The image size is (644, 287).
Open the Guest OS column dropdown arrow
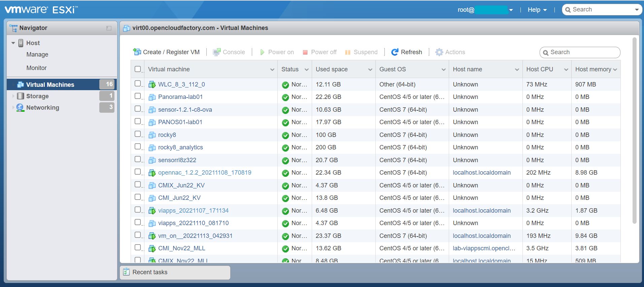click(443, 70)
